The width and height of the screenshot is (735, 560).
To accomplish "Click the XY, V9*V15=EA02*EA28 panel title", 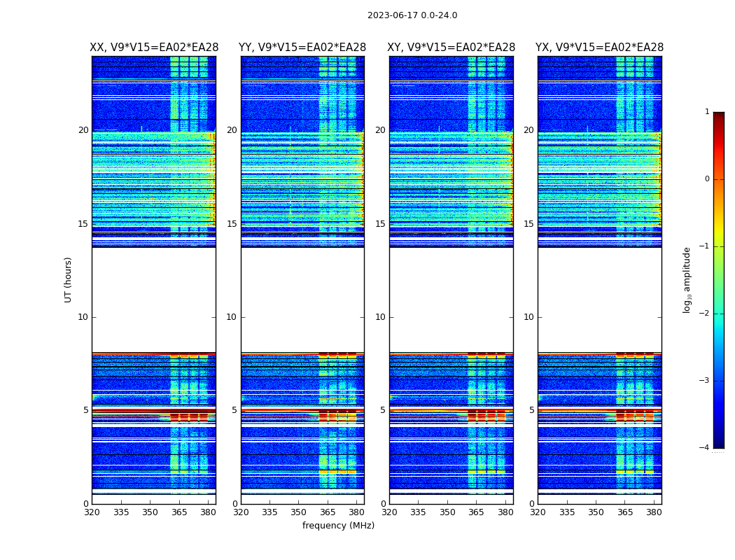I will [451, 48].
